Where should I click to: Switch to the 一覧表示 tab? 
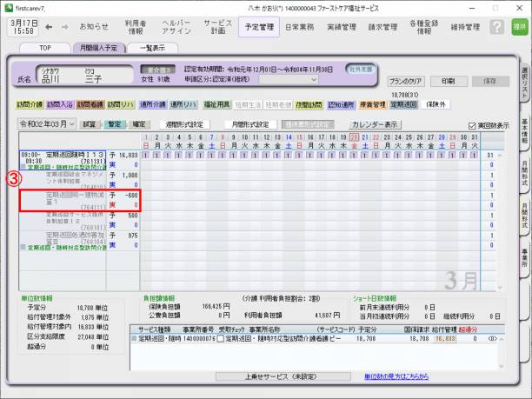point(152,48)
